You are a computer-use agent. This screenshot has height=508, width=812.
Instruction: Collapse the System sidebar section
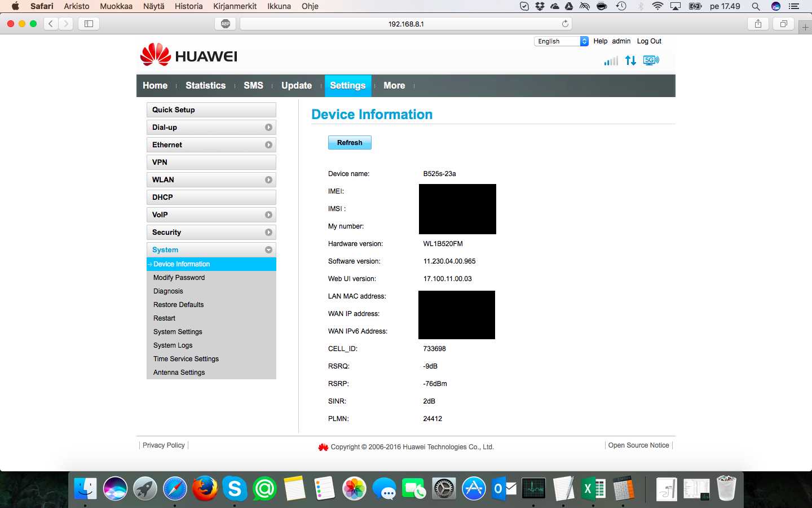(211, 250)
